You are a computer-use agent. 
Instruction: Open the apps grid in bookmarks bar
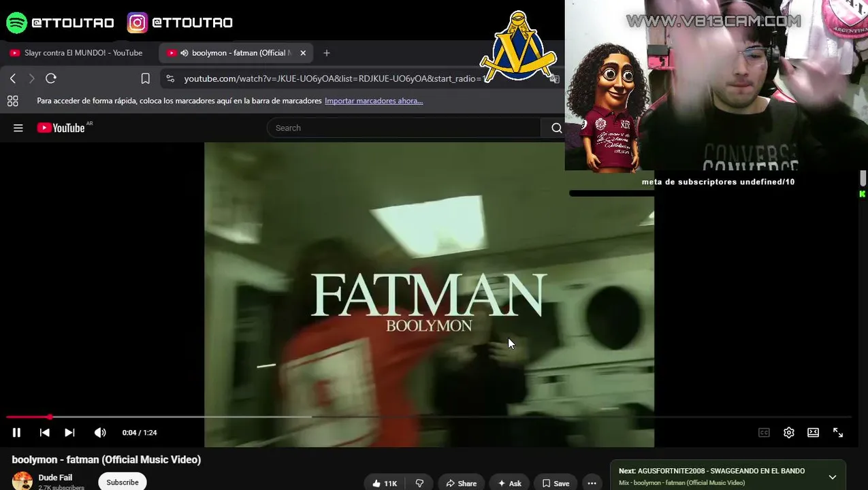tap(12, 101)
